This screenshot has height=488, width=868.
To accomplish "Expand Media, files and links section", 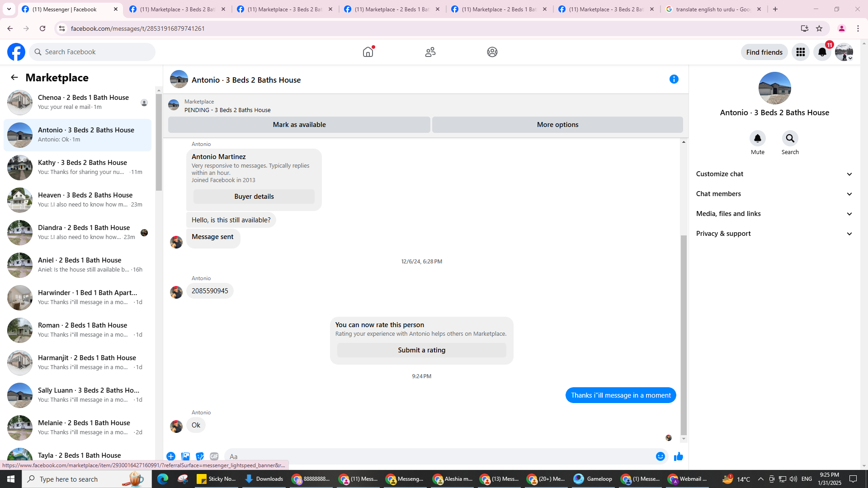I will click(x=774, y=214).
